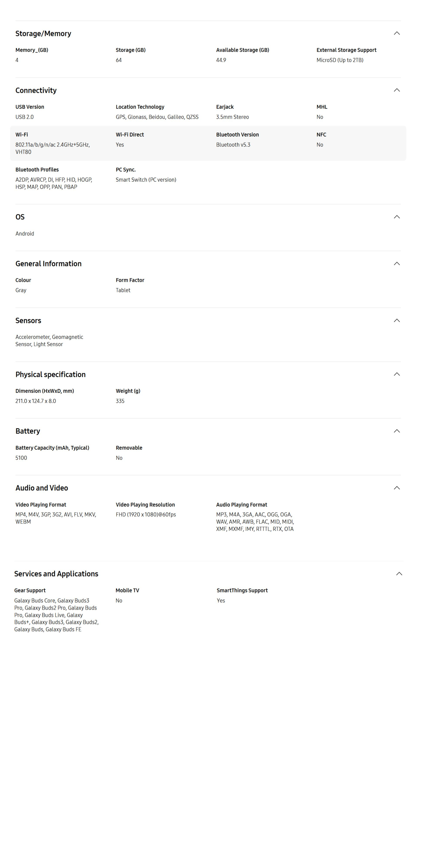Collapse the Connectivity section chevron
Screen dimensions: 434x868
pos(397,90)
